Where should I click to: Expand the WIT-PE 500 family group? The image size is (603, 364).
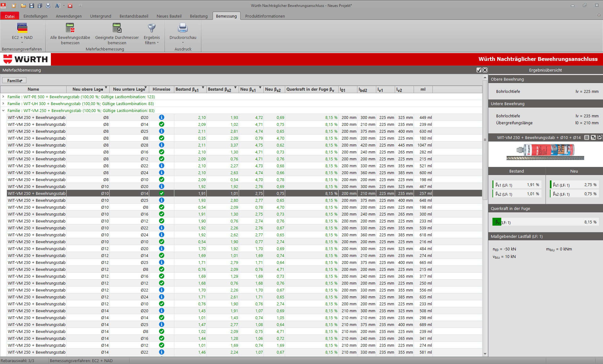pyautogui.click(x=3, y=97)
